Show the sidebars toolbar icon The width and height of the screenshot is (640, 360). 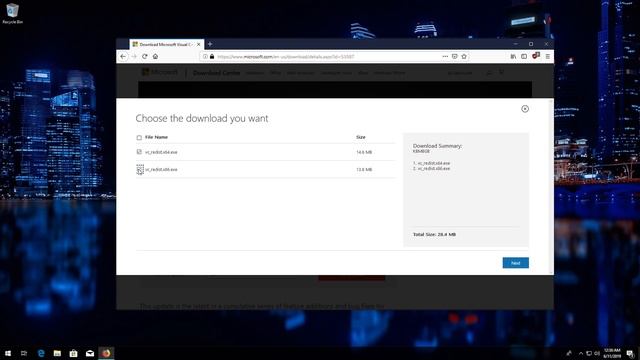(524, 56)
